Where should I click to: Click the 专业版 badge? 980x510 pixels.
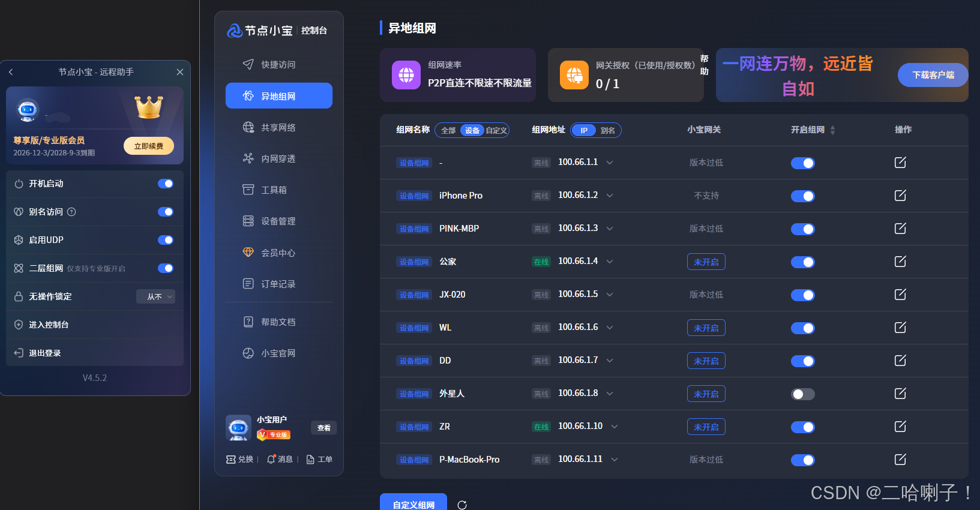click(274, 434)
